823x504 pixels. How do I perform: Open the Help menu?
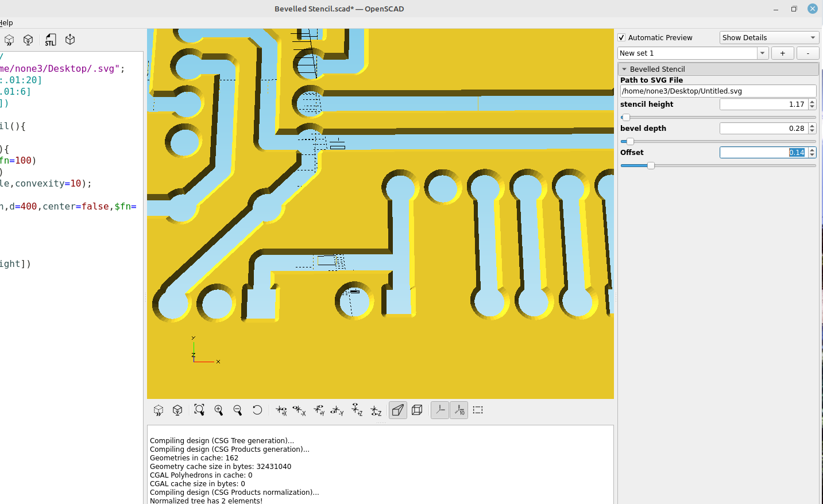click(x=7, y=22)
